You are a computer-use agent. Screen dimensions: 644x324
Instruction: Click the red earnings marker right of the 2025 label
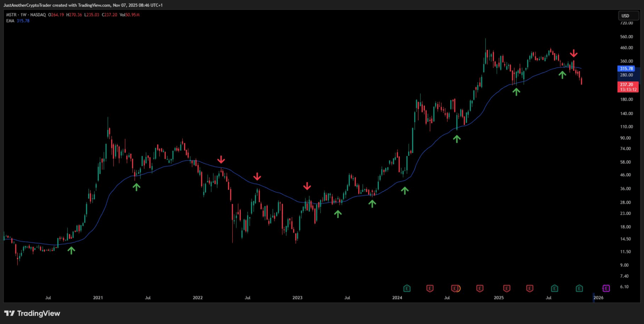pos(507,288)
